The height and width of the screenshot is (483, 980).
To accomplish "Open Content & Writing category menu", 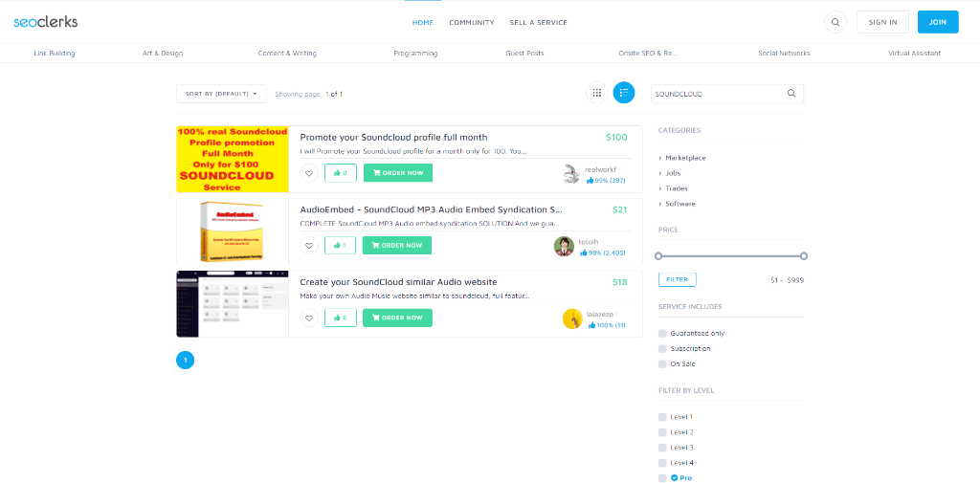I will (x=287, y=54).
